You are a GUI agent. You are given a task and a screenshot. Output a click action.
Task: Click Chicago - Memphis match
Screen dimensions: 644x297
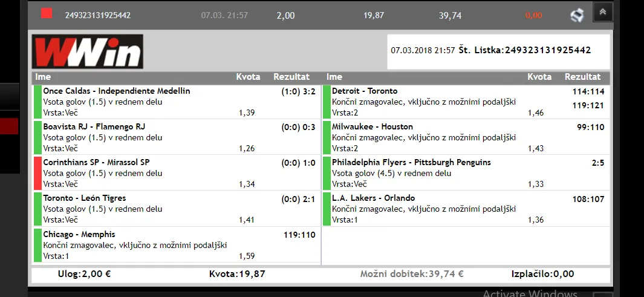79,234
